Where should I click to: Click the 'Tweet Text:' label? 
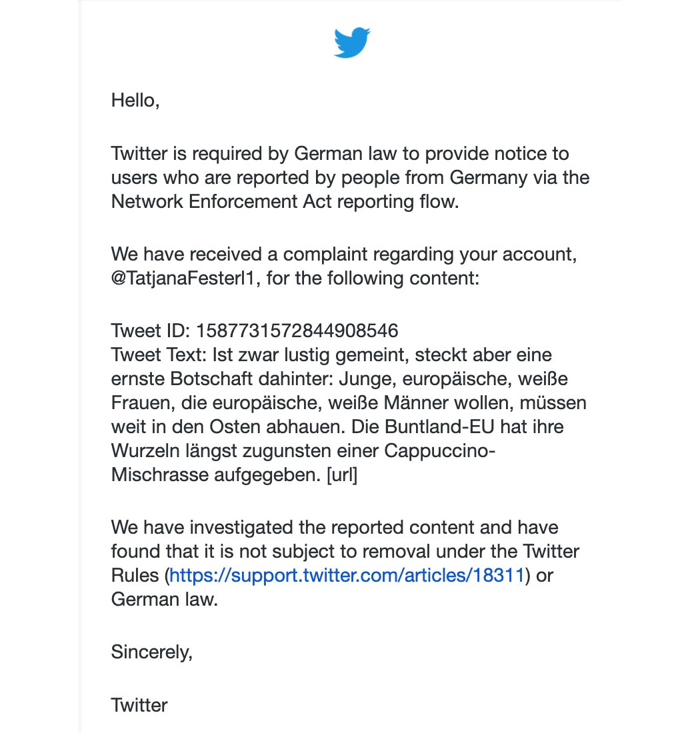pyautogui.click(x=159, y=355)
